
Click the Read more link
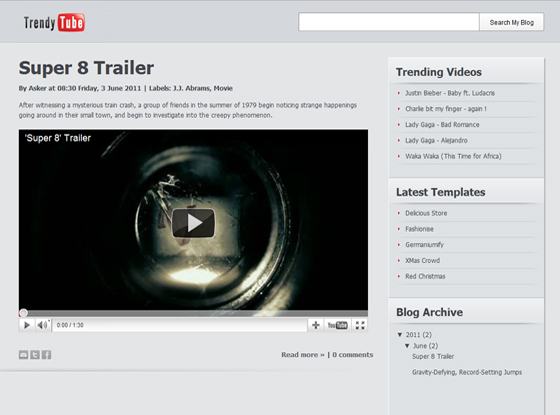(x=303, y=355)
